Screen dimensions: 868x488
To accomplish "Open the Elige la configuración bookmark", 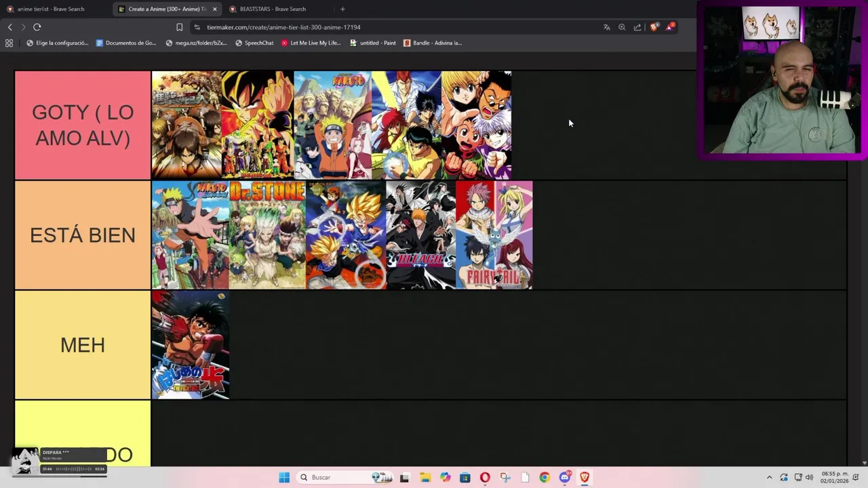I will point(58,43).
